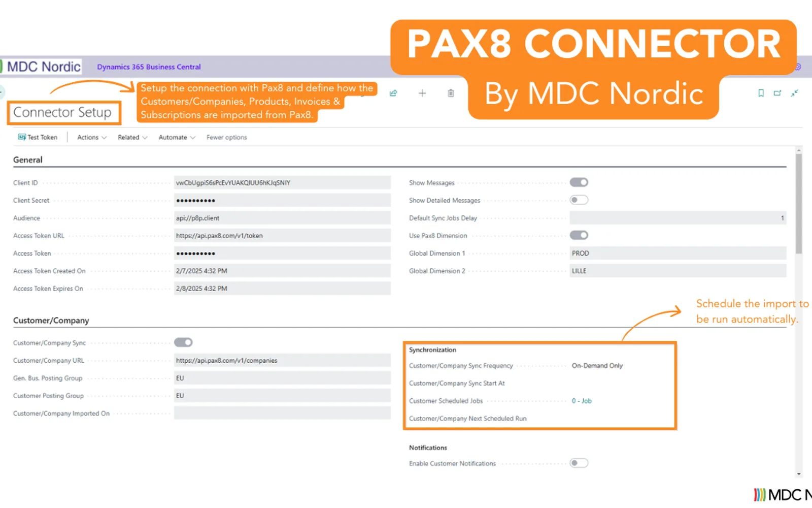Click the MDC Nordic company name
This screenshot has width=812, height=508.
tap(44, 67)
